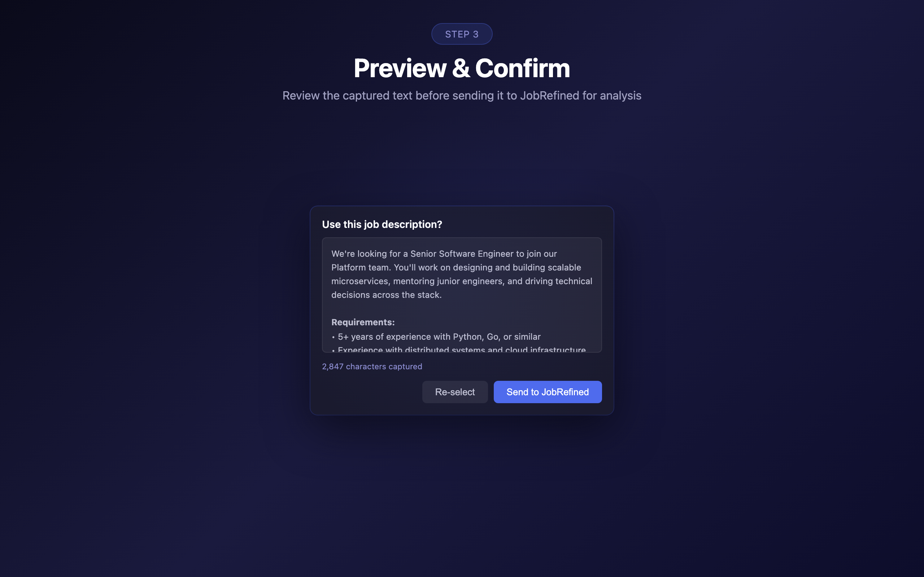
Task: Click the 2,847 characters captured link
Action: (372, 366)
